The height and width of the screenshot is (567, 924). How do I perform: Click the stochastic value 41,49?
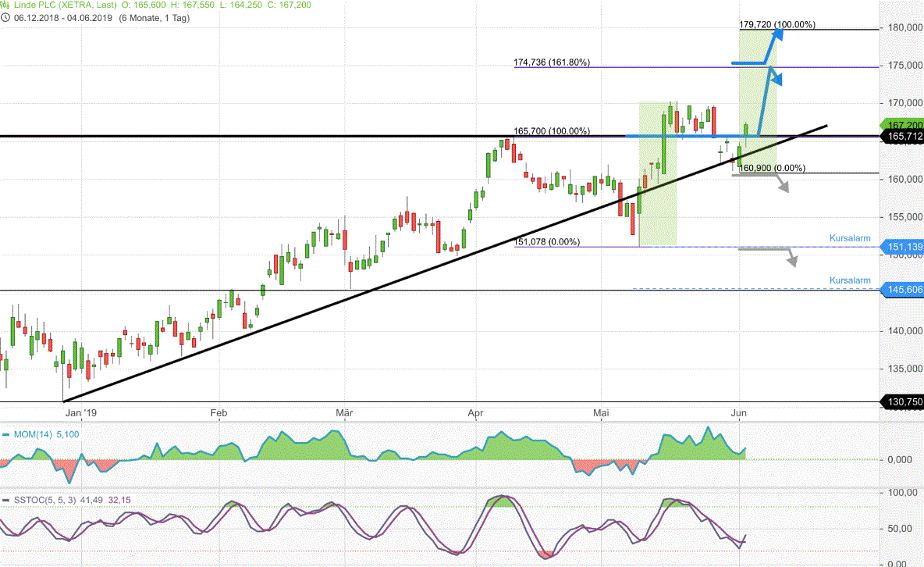[91, 501]
